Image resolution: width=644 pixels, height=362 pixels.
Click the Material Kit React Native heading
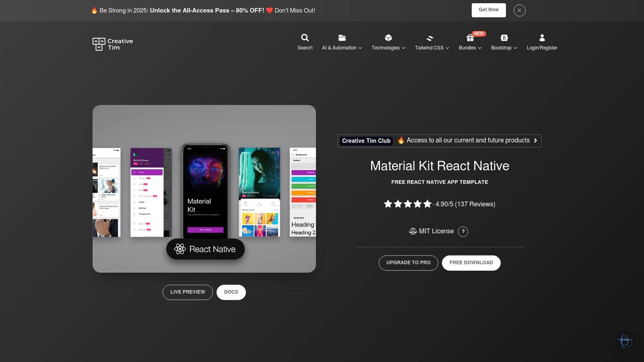pyautogui.click(x=440, y=166)
